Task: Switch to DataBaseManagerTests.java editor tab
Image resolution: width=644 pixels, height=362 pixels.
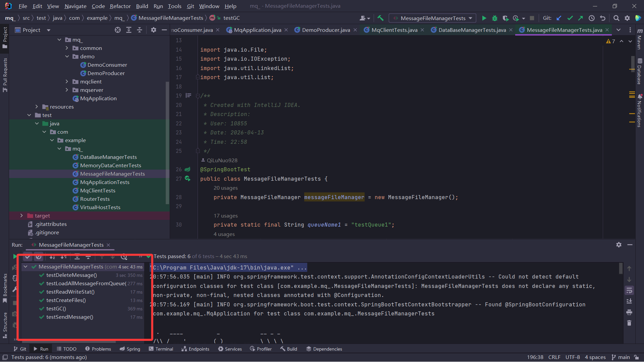Action: (472, 30)
